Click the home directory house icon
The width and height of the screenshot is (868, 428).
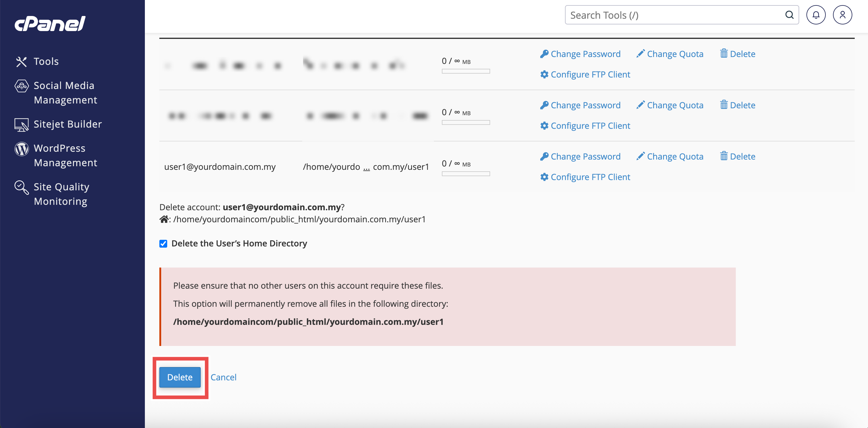click(x=164, y=219)
